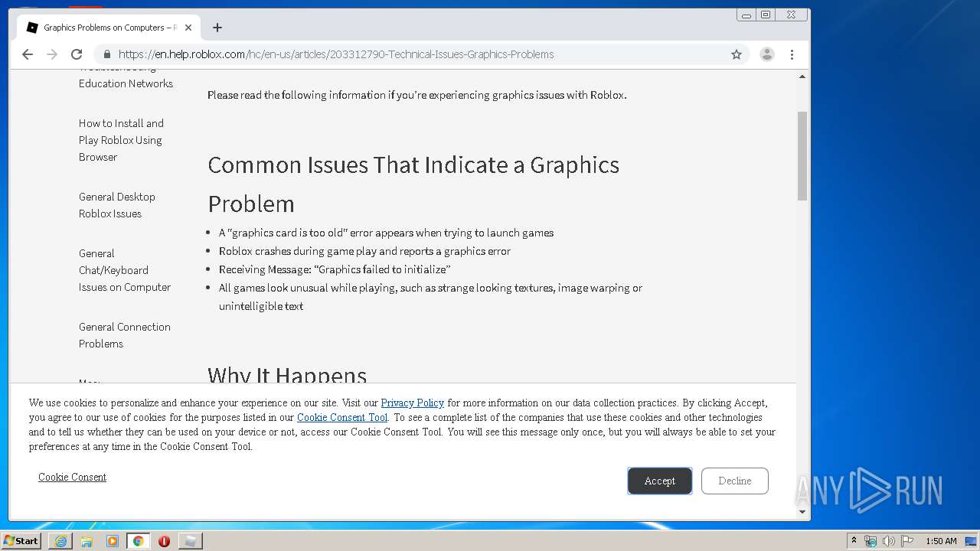Click the page vertical scrollbar thumb
This screenshot has width=980, height=551.
(802, 156)
